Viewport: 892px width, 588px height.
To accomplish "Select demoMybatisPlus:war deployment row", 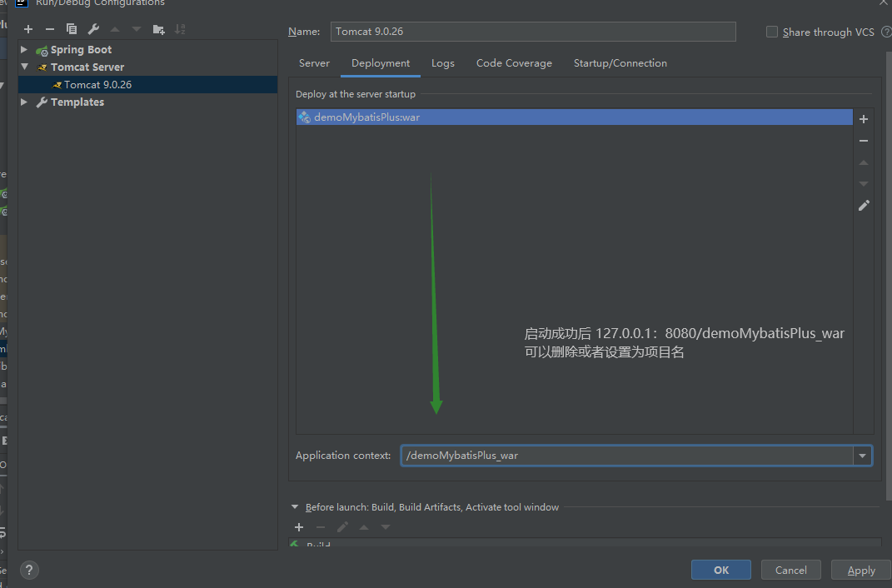I will 575,117.
